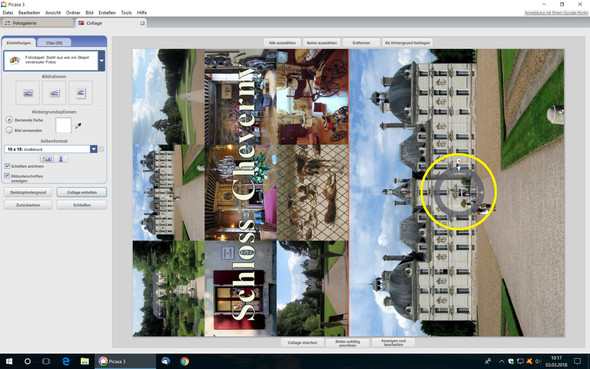This screenshot has width=590, height=369.
Task: Open the Erstellen menu
Action: point(107,13)
